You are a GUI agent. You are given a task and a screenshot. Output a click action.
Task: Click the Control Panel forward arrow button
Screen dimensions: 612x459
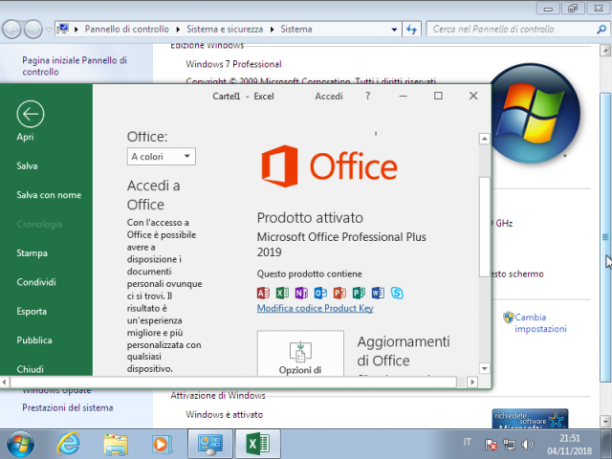pyautogui.click(x=33, y=29)
